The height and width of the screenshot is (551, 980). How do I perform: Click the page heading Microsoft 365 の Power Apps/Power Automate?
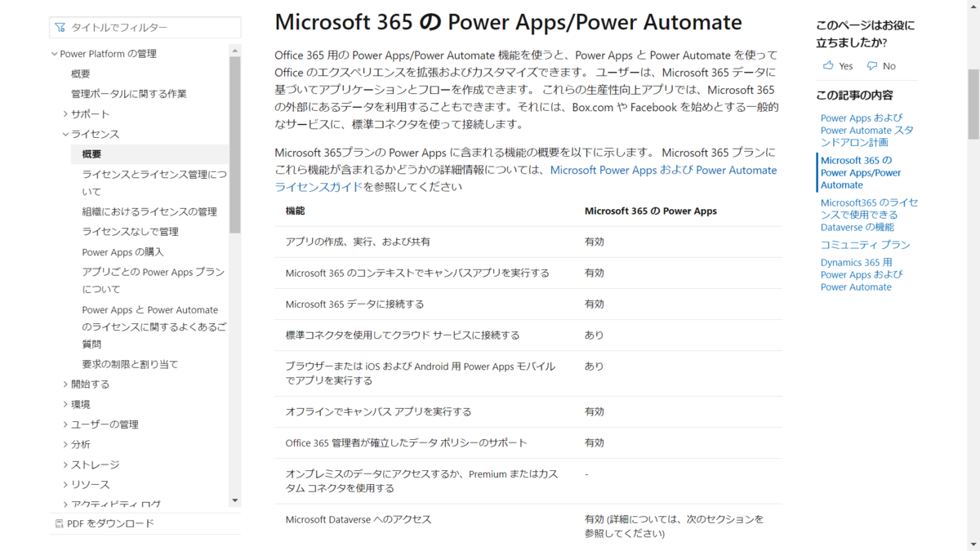[508, 21]
